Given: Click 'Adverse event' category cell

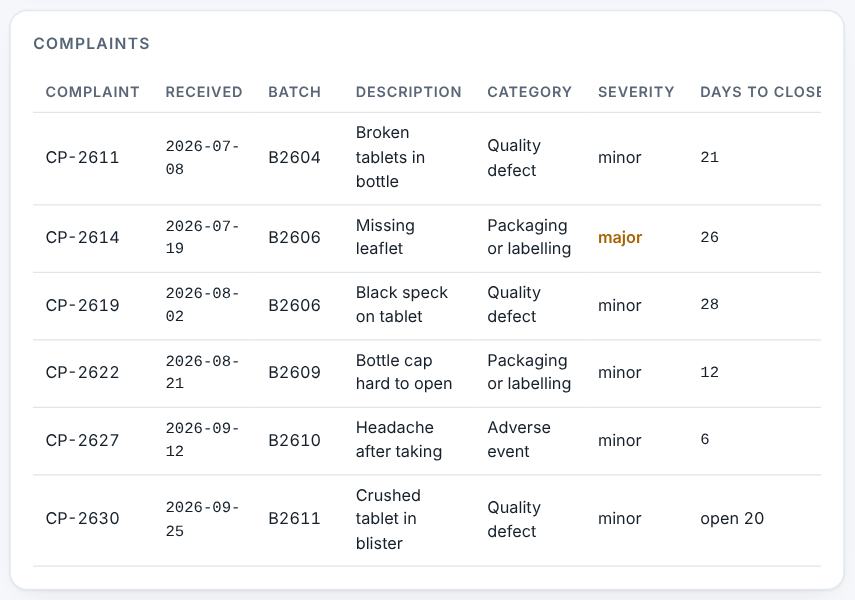Looking at the screenshot, I should pyautogui.click(x=519, y=439).
